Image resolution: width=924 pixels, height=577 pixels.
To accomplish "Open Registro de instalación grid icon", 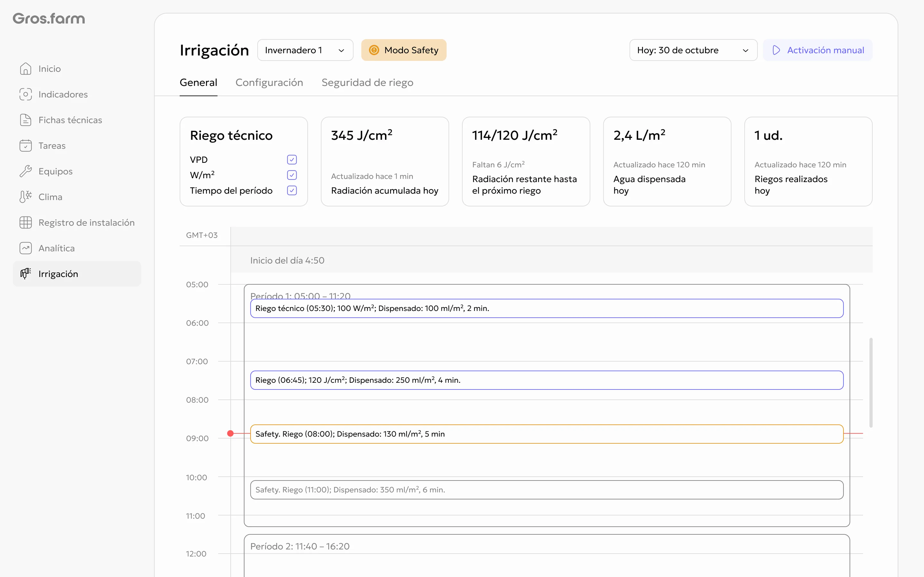I will [x=26, y=222].
